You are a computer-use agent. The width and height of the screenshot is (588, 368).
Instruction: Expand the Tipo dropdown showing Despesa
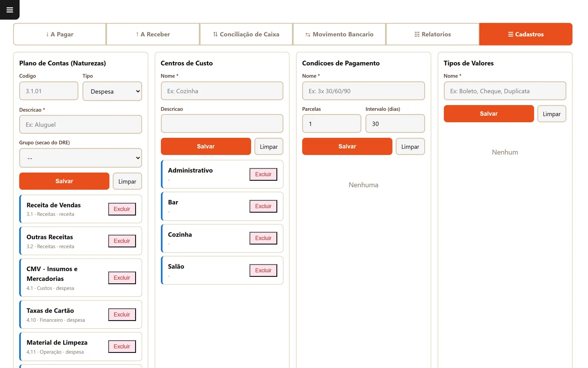coord(112,91)
